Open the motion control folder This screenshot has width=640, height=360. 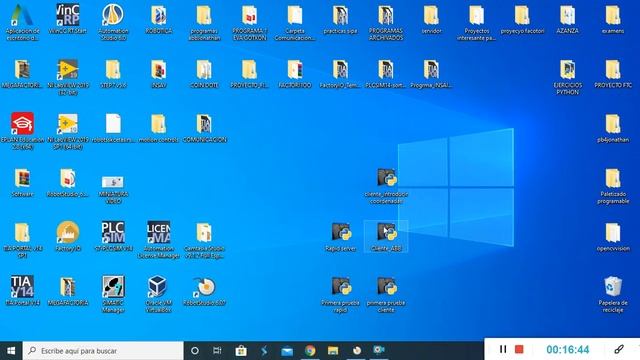click(159, 129)
